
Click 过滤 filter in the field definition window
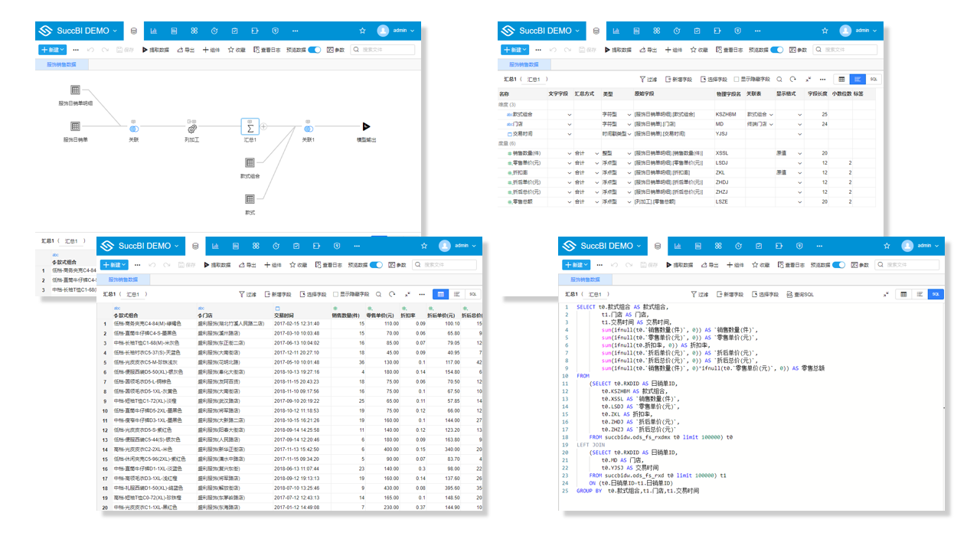tap(648, 79)
